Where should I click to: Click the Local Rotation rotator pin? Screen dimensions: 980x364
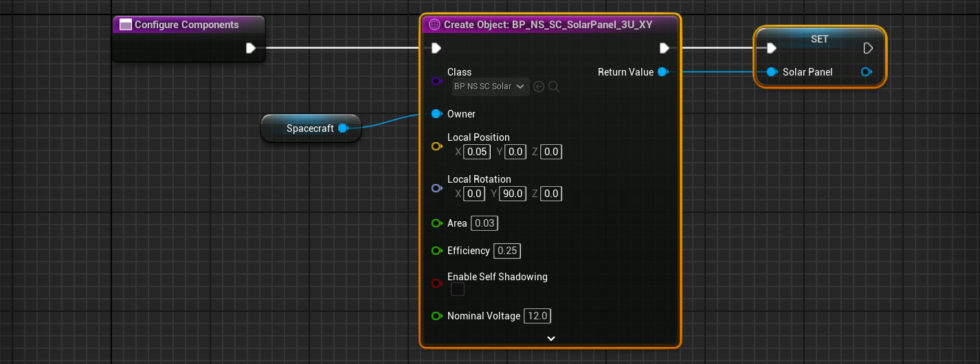coord(436,188)
